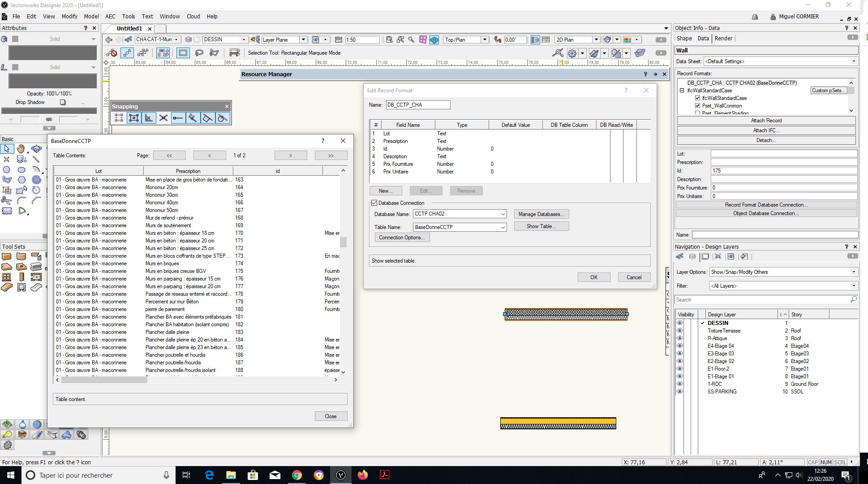Screen dimensions: 868x484
Task: Toggle the Database Connection checkbox
Action: [374, 203]
